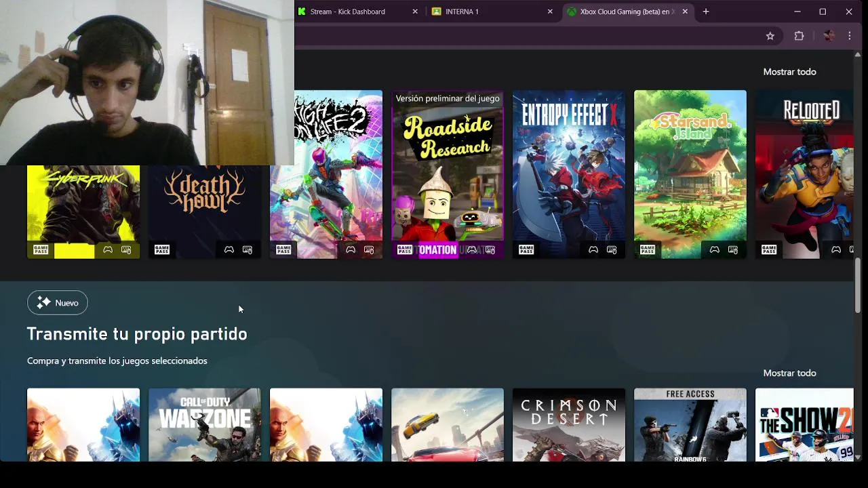Bookmark this page with the star icon
This screenshot has width=868, height=488.
[770, 36]
